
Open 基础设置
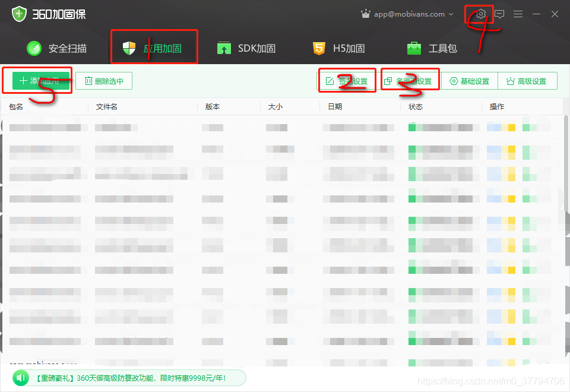click(x=469, y=81)
